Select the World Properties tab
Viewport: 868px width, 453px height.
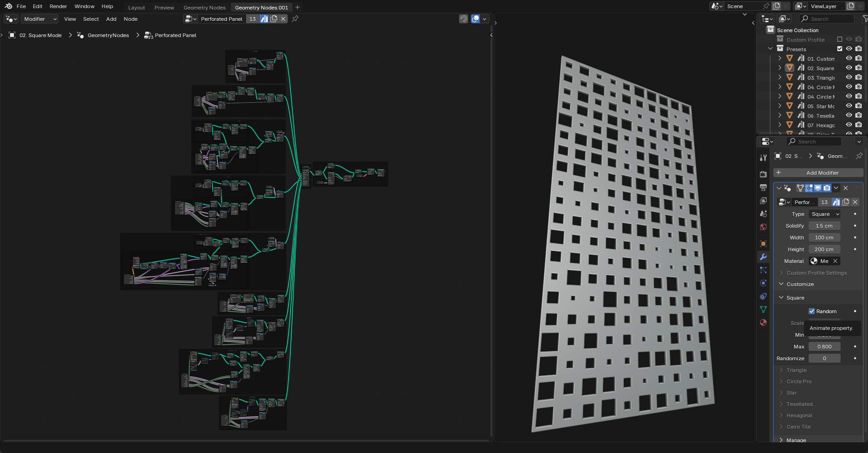[764, 227]
